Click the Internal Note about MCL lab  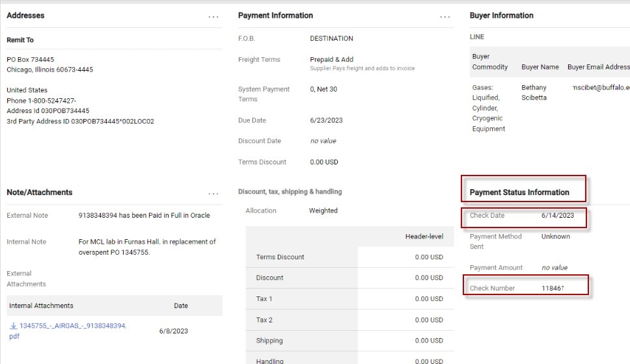(146, 247)
